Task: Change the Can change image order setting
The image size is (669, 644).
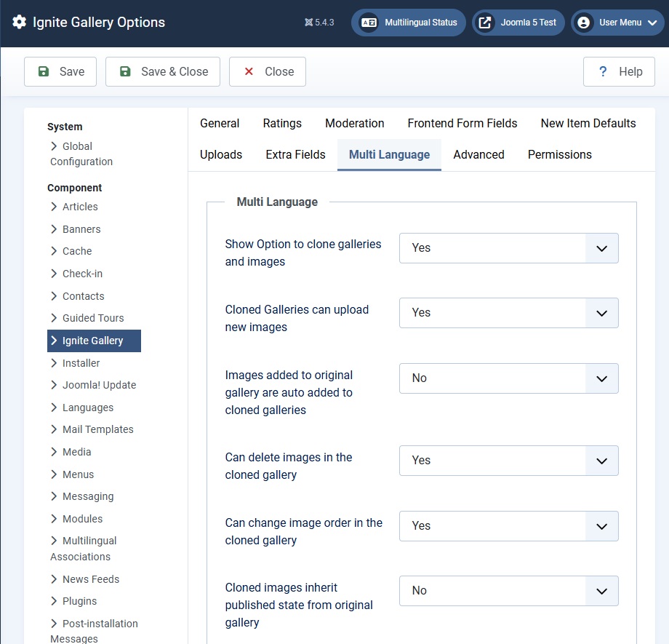Action: tap(508, 526)
